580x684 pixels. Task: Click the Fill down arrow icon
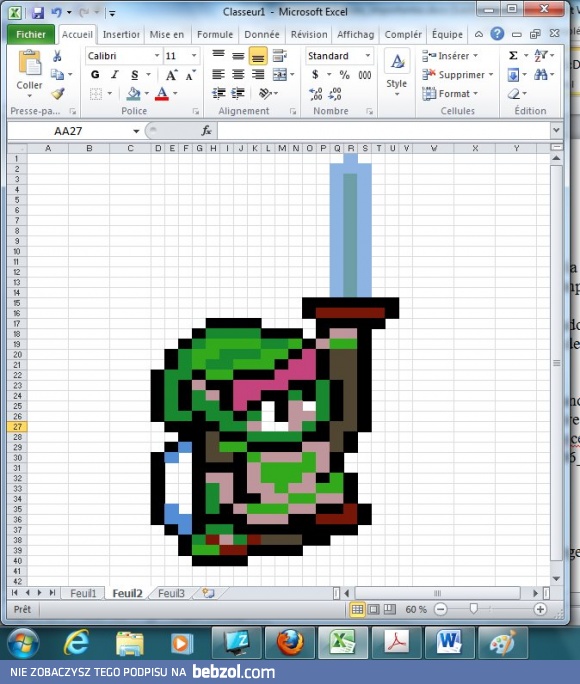513,75
